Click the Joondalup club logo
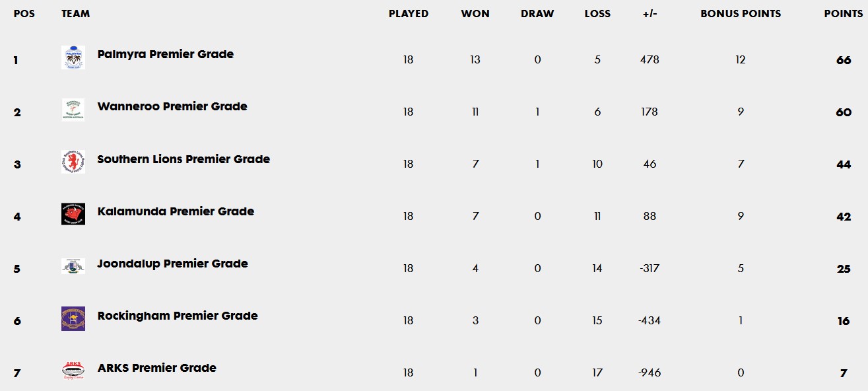Viewport: 868px width, 391px height. coord(73,266)
